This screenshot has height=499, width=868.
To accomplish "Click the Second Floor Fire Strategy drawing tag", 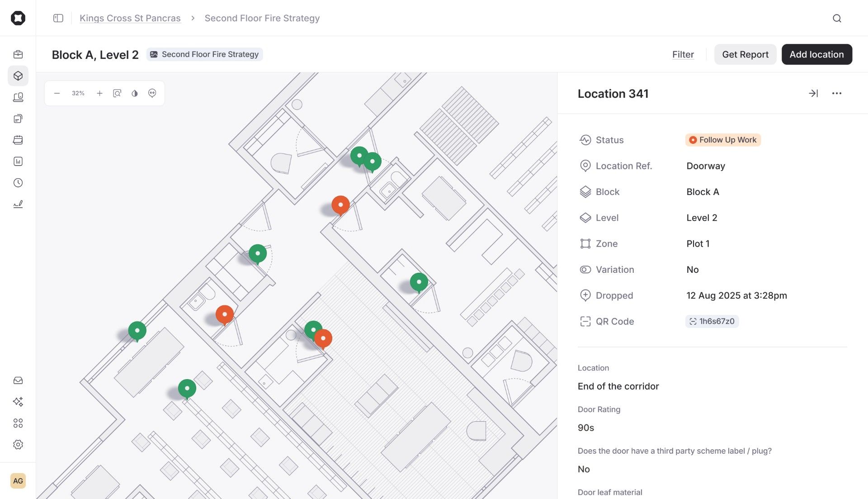I will coord(204,54).
